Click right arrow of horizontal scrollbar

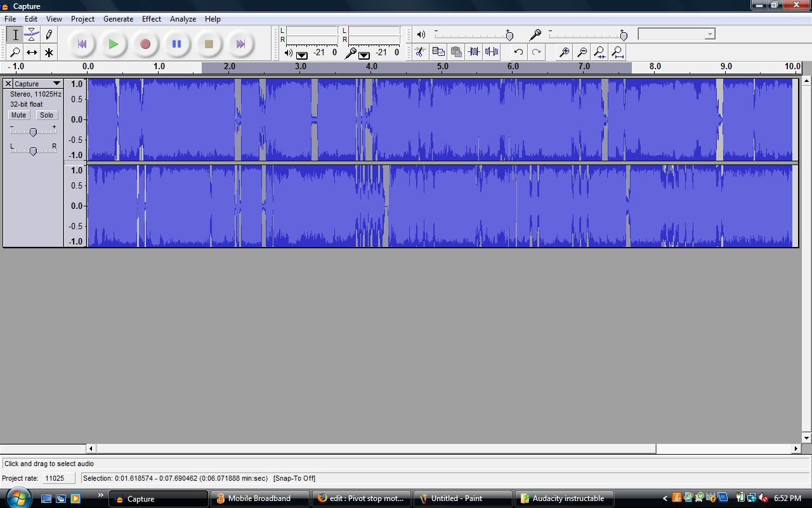tap(796, 448)
